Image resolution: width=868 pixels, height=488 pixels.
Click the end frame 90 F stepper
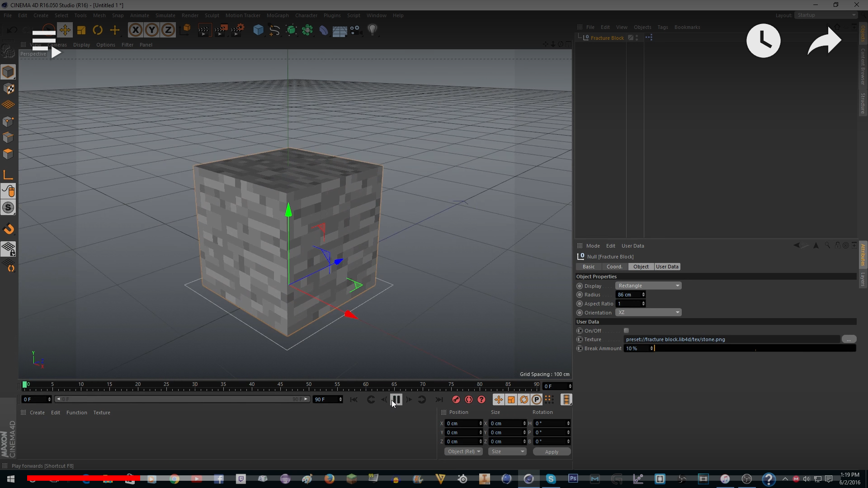340,399
